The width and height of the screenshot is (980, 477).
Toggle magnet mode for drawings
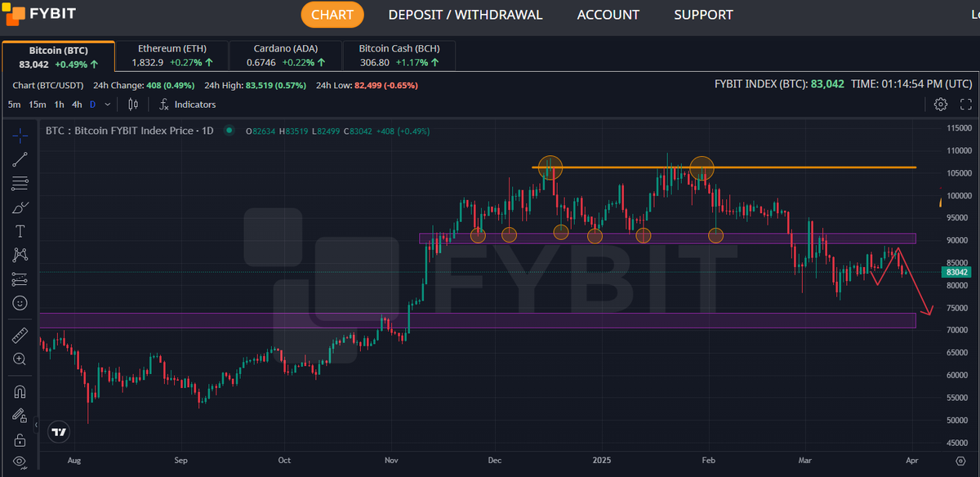(x=20, y=390)
